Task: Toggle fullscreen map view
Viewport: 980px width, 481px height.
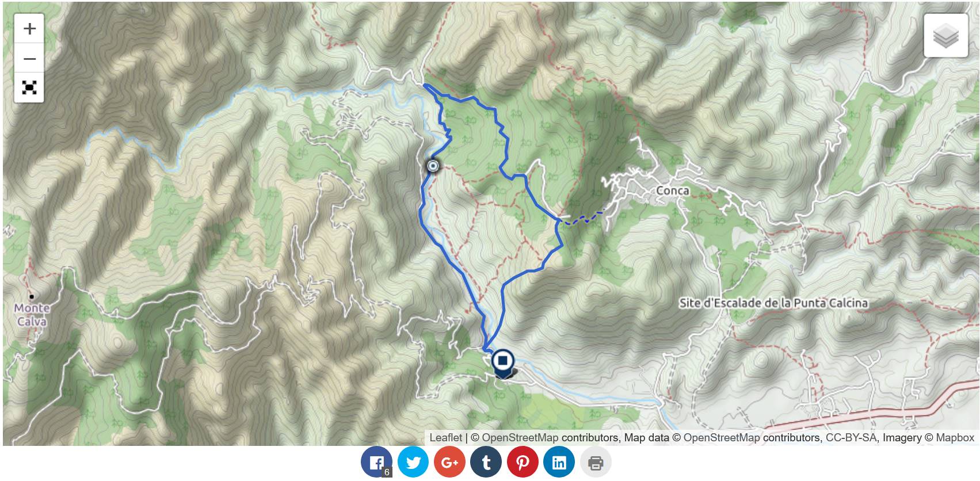Action: pos(29,87)
